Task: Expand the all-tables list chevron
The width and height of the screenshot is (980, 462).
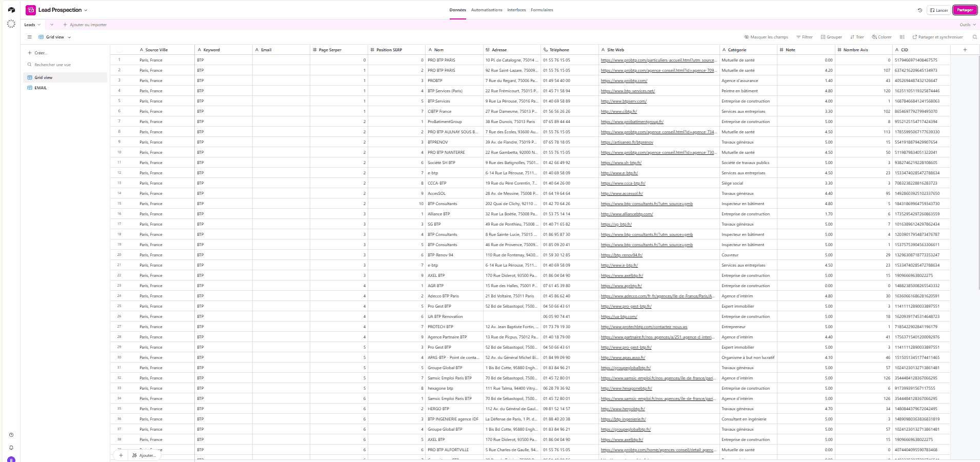Action: pos(52,25)
